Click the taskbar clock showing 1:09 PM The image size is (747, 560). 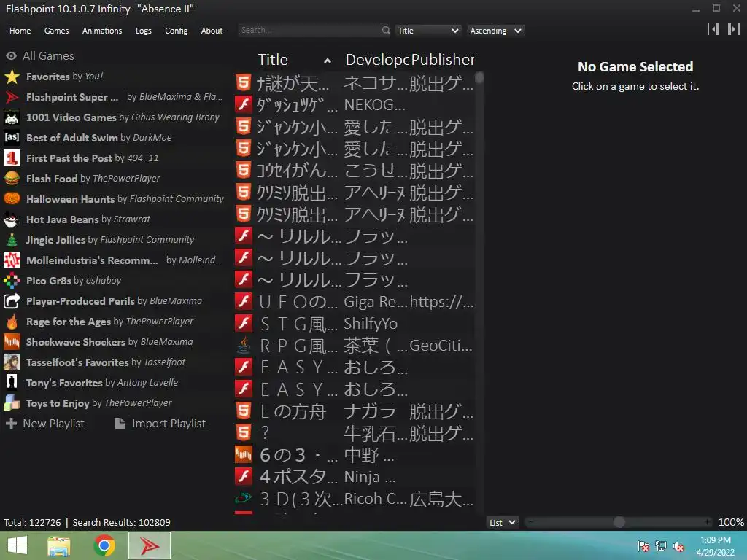click(x=716, y=546)
